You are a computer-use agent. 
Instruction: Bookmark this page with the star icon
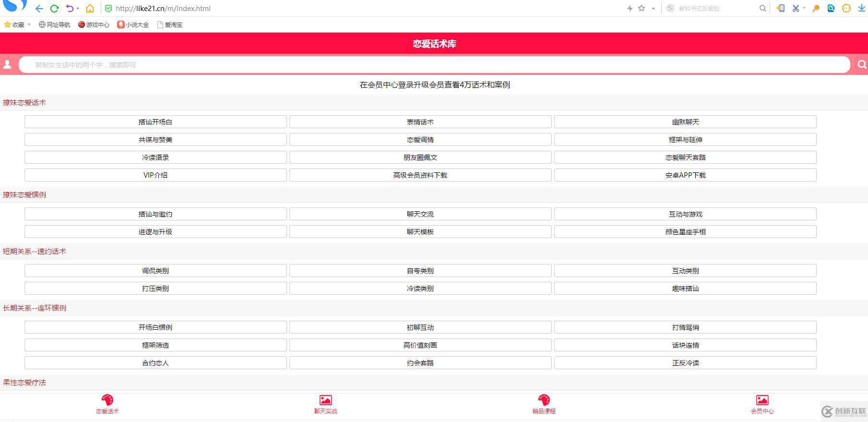(x=642, y=8)
